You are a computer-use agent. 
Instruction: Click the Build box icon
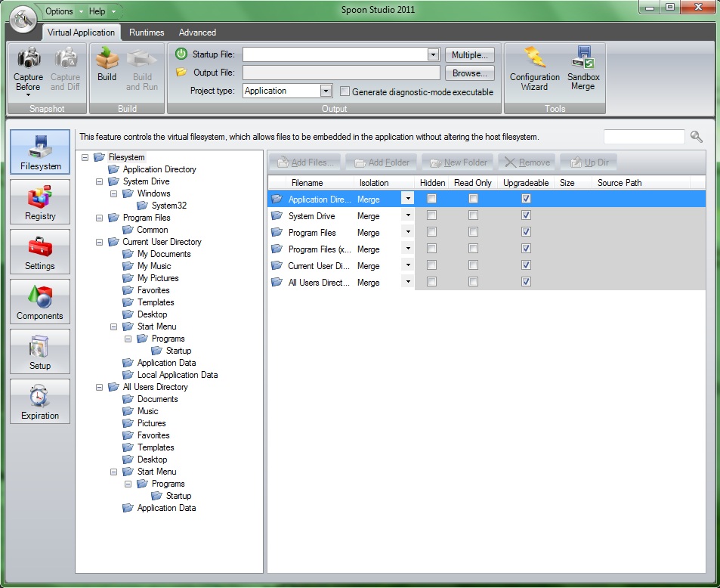coord(107,58)
